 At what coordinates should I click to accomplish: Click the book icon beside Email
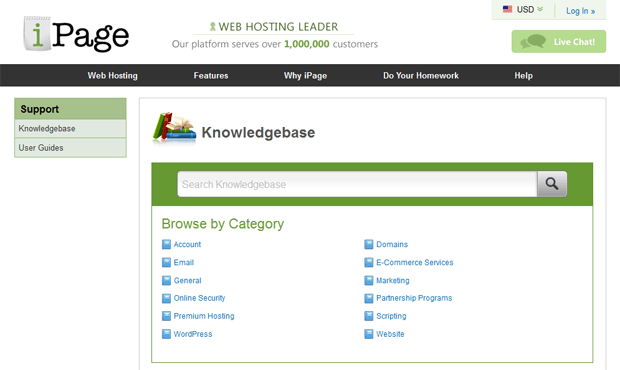(166, 262)
